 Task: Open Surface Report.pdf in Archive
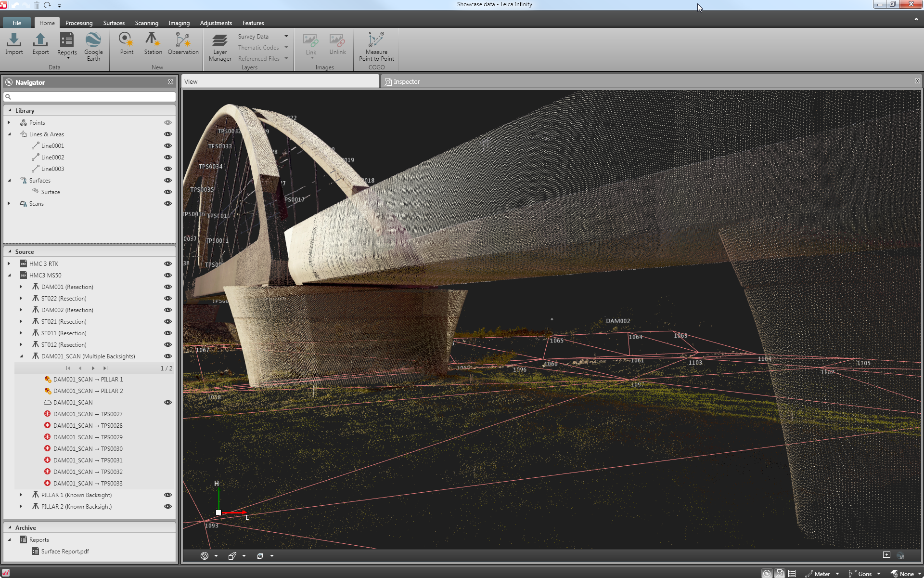click(x=64, y=552)
